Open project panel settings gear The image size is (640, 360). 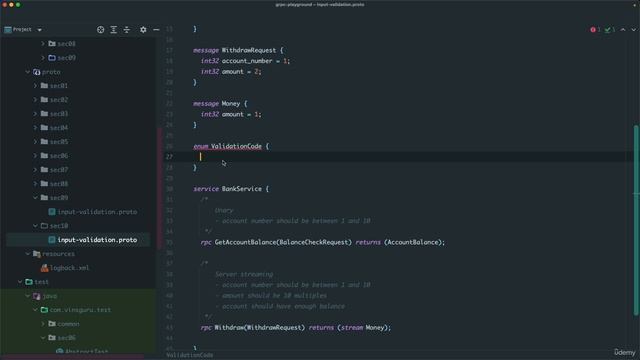143,29
